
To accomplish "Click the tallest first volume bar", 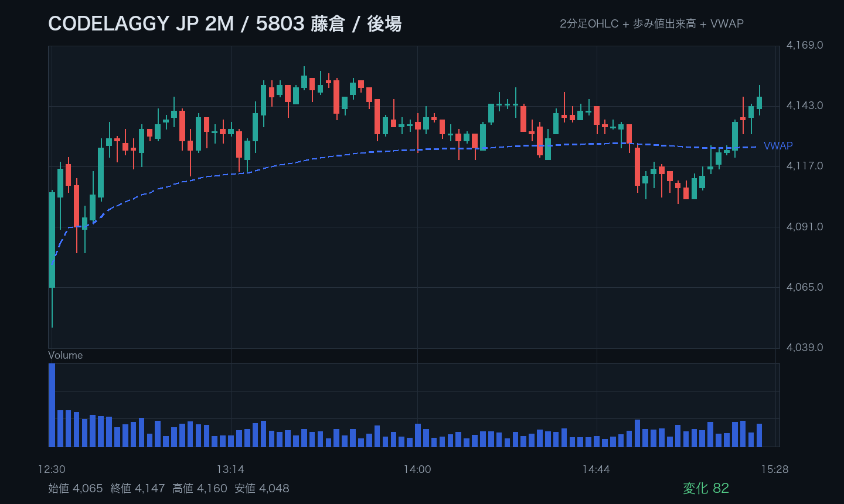I will [x=52, y=405].
